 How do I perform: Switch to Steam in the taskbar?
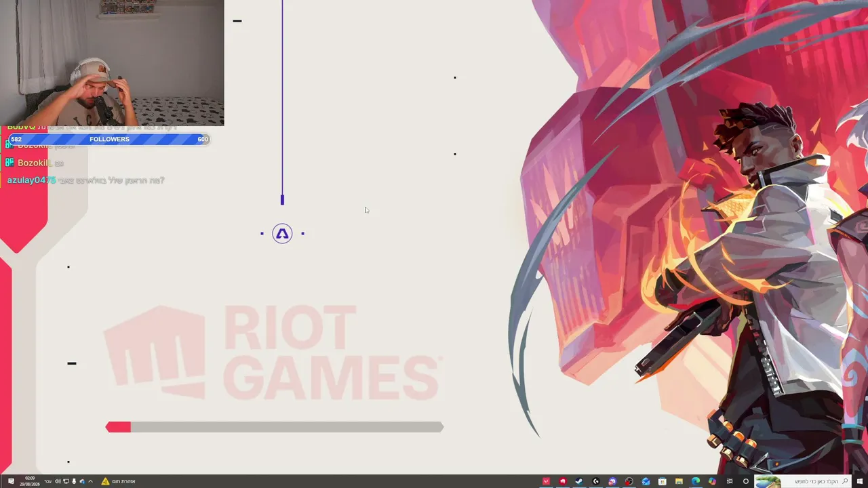(x=579, y=481)
